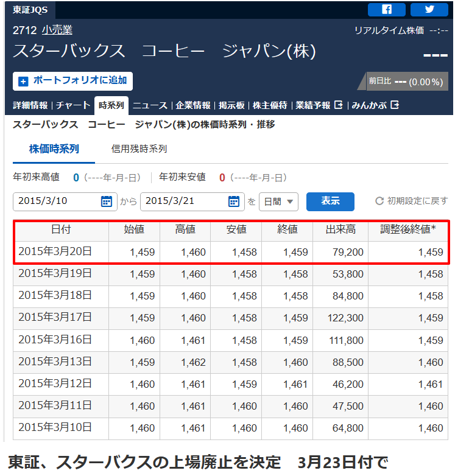Screen dimensions: 455x476
Task: Open the end date calendar icon for 2015/3/21
Action: click(233, 201)
